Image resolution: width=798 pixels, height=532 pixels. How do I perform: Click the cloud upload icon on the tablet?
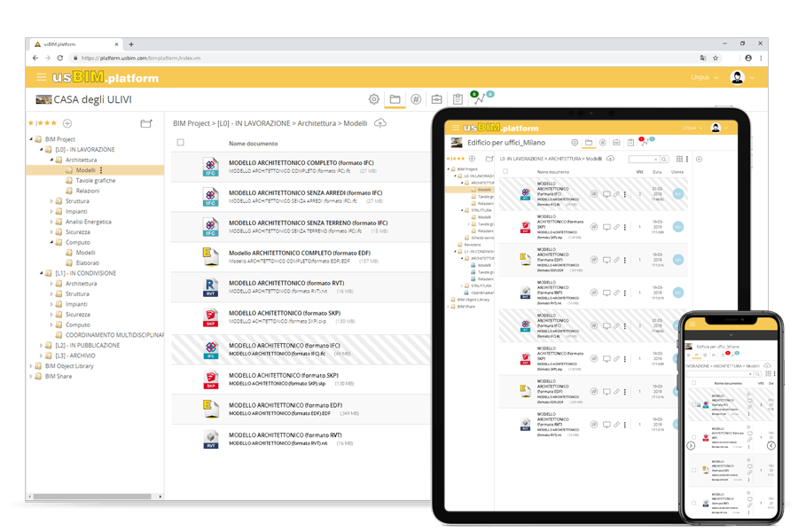[x=611, y=159]
